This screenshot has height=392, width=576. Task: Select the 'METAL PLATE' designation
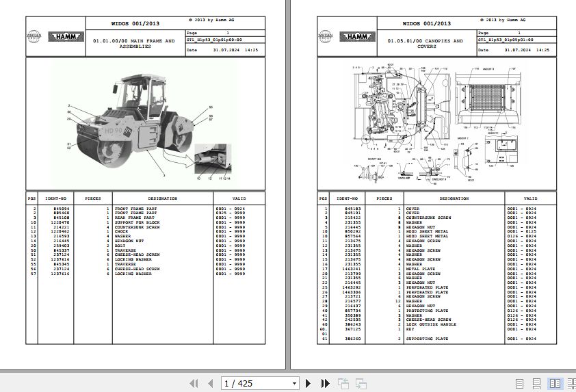click(x=420, y=269)
